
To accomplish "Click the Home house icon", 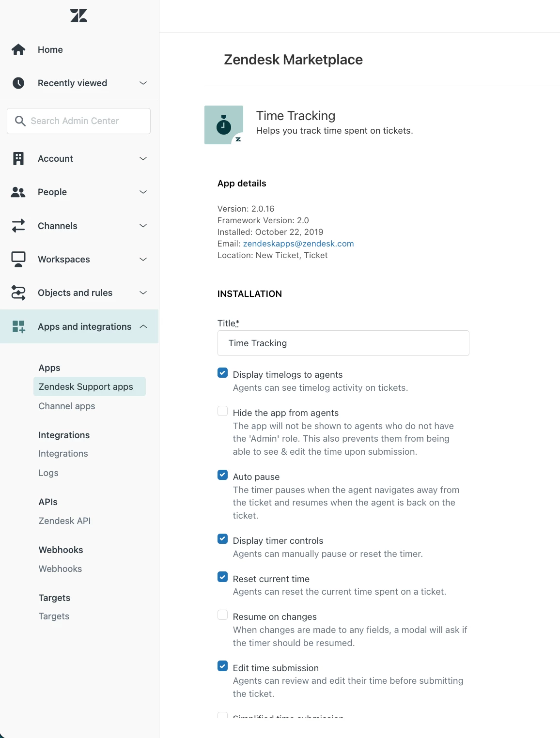I will 18,49.
